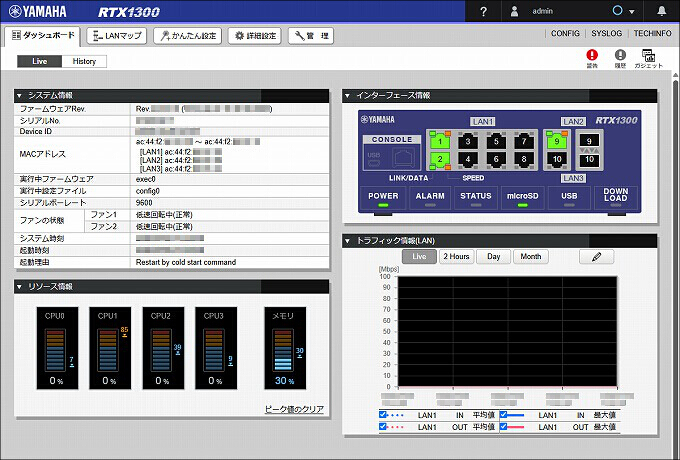680x460 pixels.
Task: Click the DOWNLOAD indicator on router diagram
Action: pyautogui.click(x=615, y=197)
